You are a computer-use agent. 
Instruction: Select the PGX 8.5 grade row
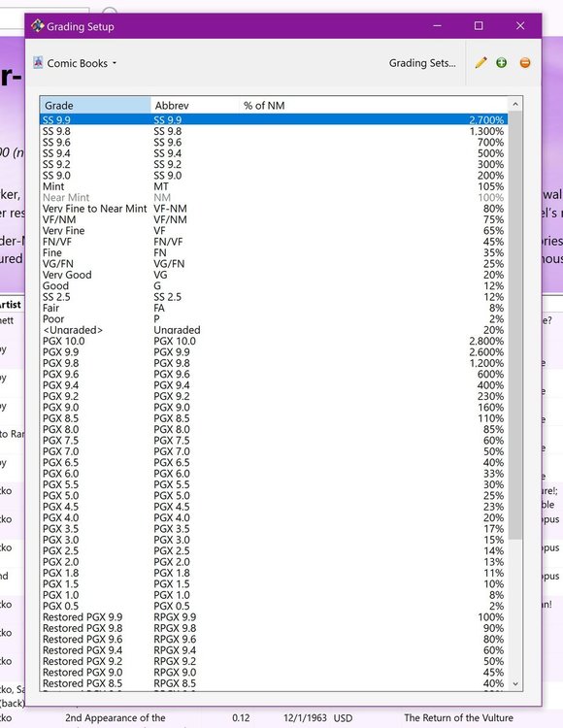274,418
